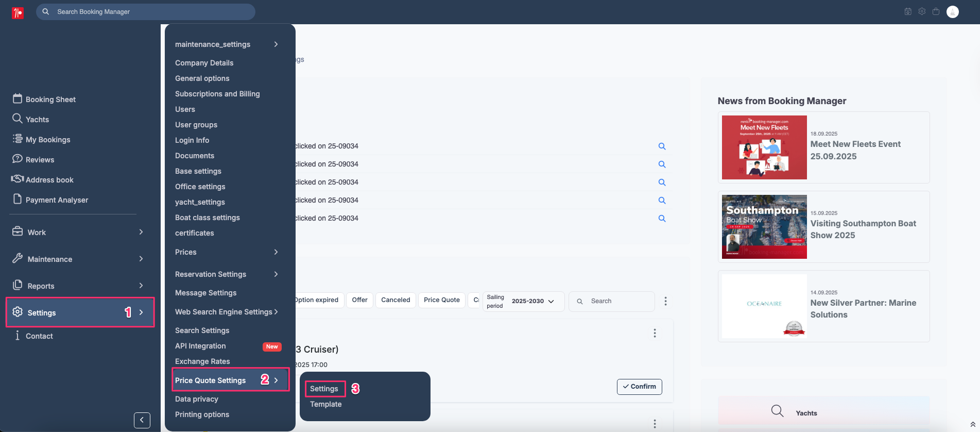The image size is (980, 432).
Task: Open Base settings
Action: pos(198,171)
